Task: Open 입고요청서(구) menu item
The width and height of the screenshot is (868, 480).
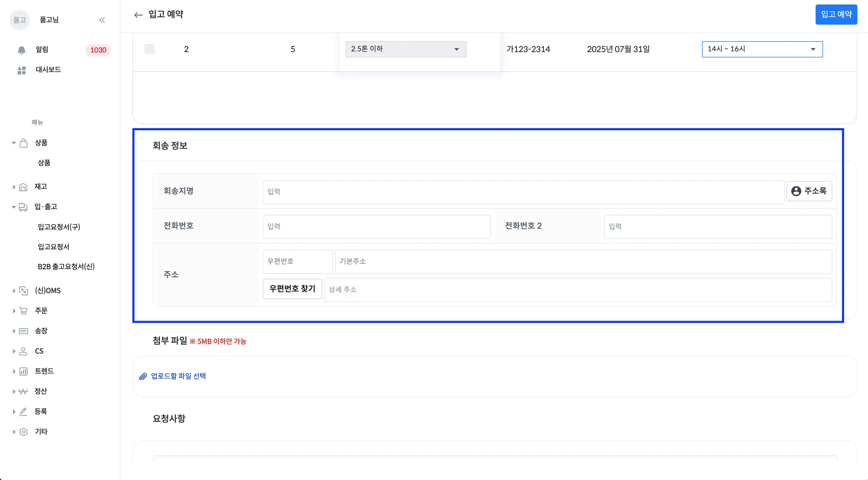Action: (59, 227)
